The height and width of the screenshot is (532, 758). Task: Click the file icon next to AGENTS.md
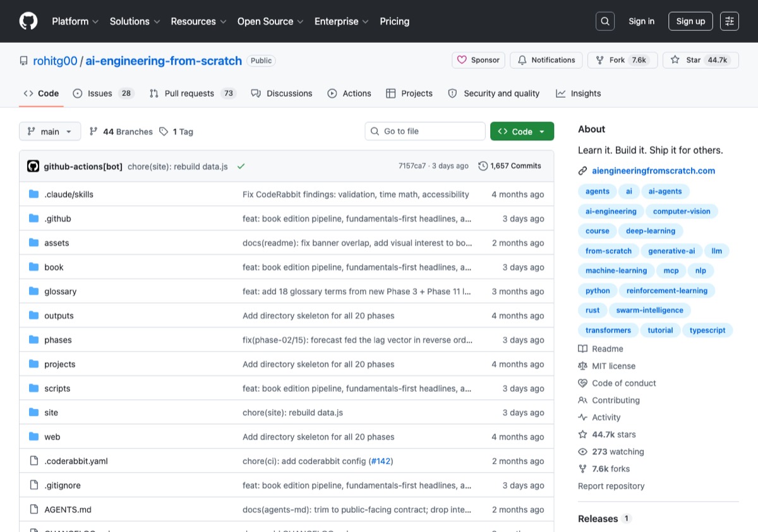(x=34, y=510)
